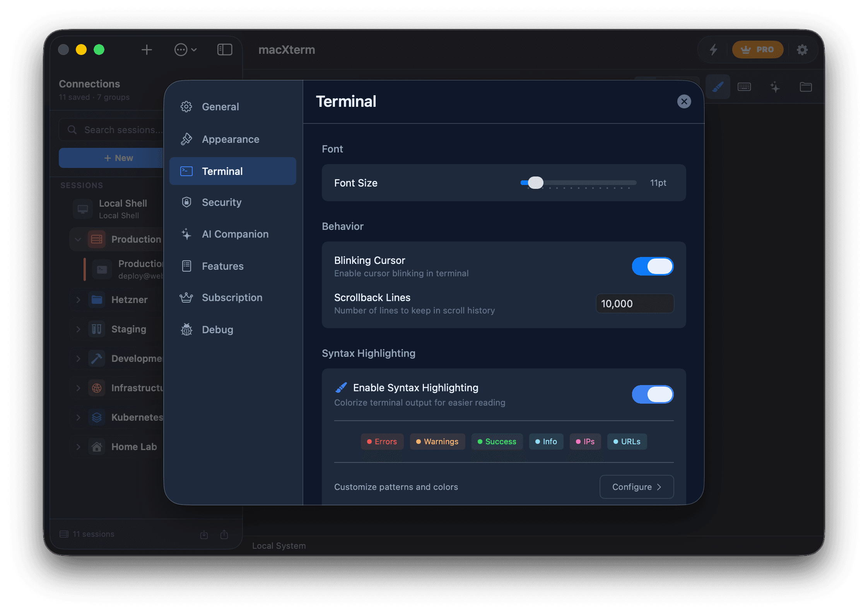Click the Staging test tubes icon
868x613 pixels.
pyautogui.click(x=97, y=329)
